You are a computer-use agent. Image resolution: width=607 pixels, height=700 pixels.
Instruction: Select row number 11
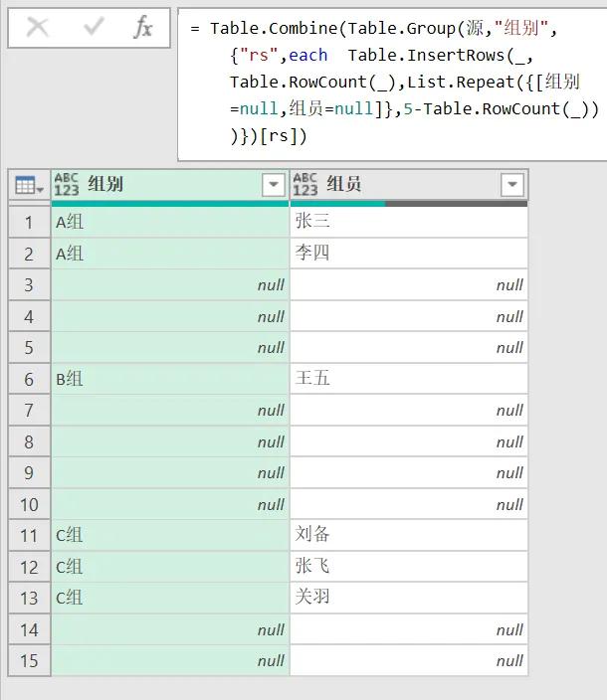[x=29, y=535]
